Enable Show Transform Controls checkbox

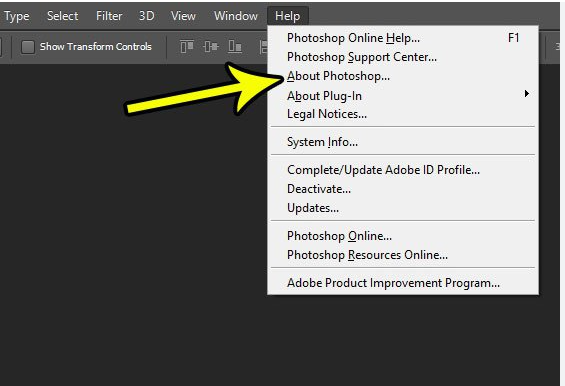click(x=28, y=47)
